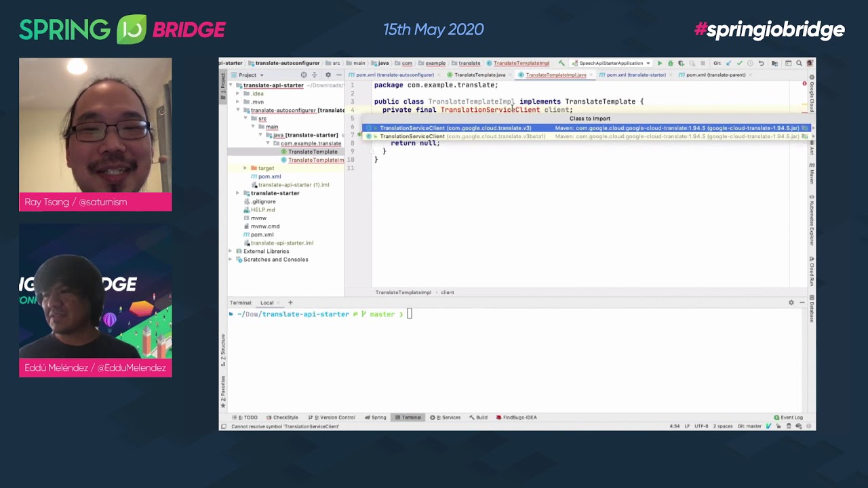The width and height of the screenshot is (868, 488).
Task: Expand the target folder
Action: pos(245,168)
